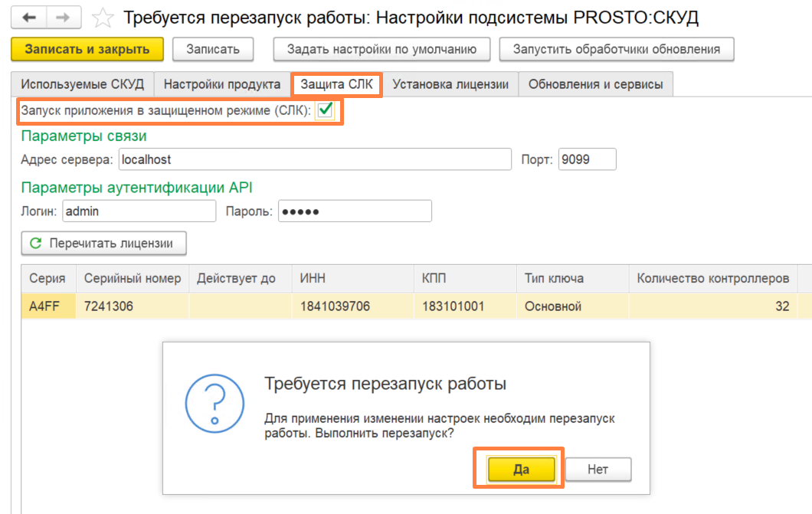The image size is (812, 514).
Task: Click the forward arrow navigation icon
Action: point(63,18)
